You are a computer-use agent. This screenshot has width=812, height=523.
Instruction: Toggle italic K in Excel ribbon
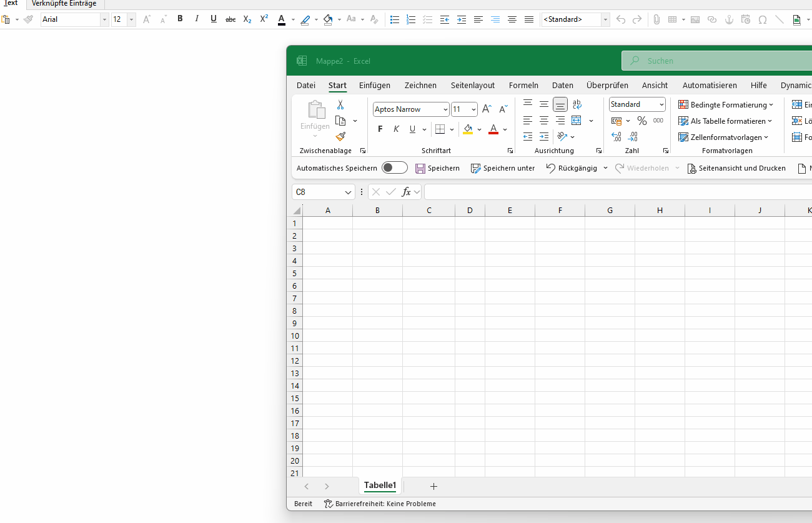(x=396, y=129)
